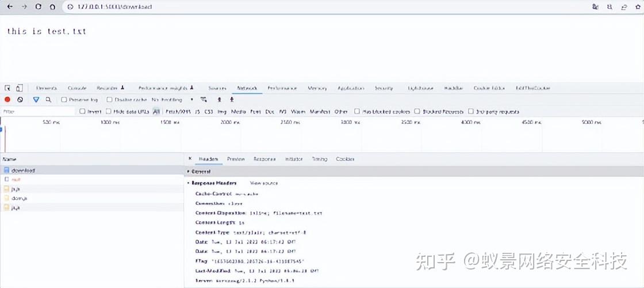This screenshot has width=644, height=288.
Task: Open the Performance insights panel
Action: point(166,88)
